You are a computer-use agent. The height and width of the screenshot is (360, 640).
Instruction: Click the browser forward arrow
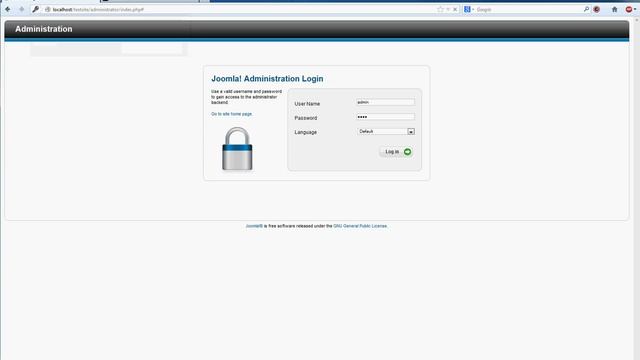pyautogui.click(x=21, y=9)
